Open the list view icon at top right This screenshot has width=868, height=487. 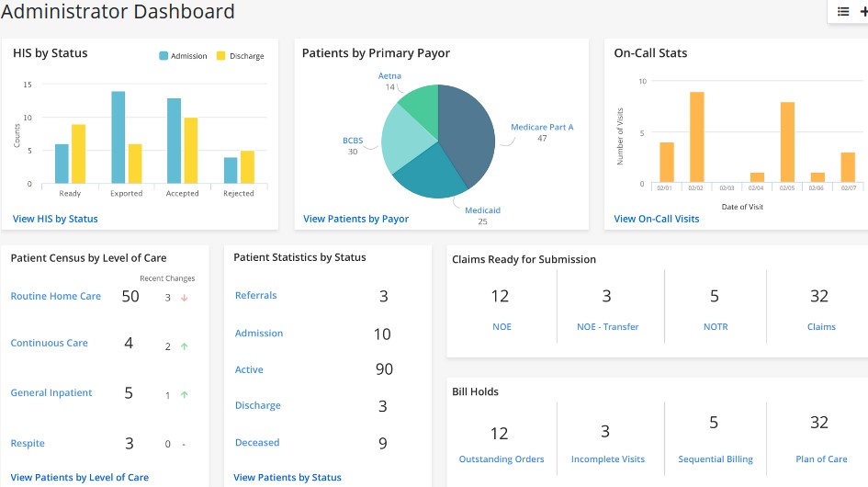(843, 12)
